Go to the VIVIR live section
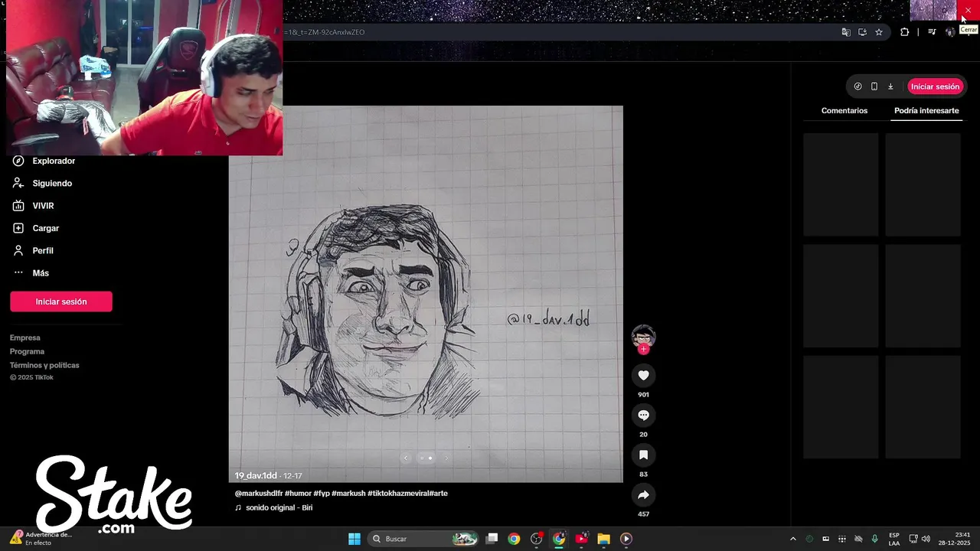Image resolution: width=980 pixels, height=551 pixels. click(33, 206)
